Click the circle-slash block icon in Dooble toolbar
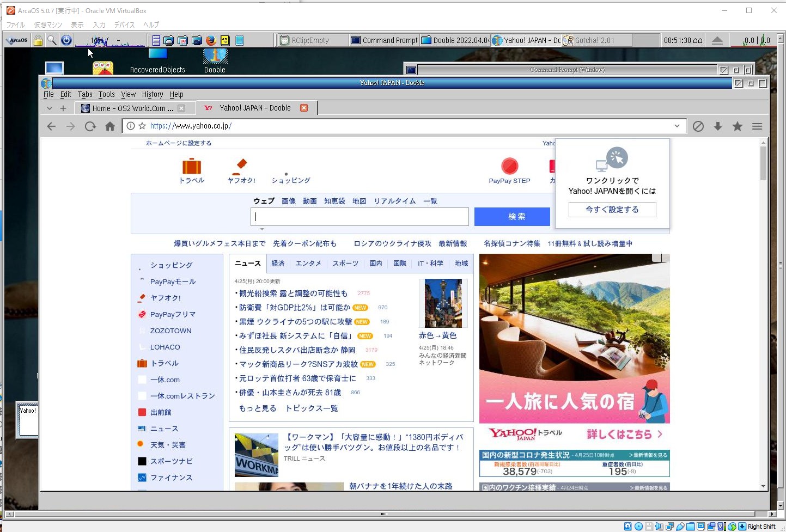The width and height of the screenshot is (786, 532). 698,126
